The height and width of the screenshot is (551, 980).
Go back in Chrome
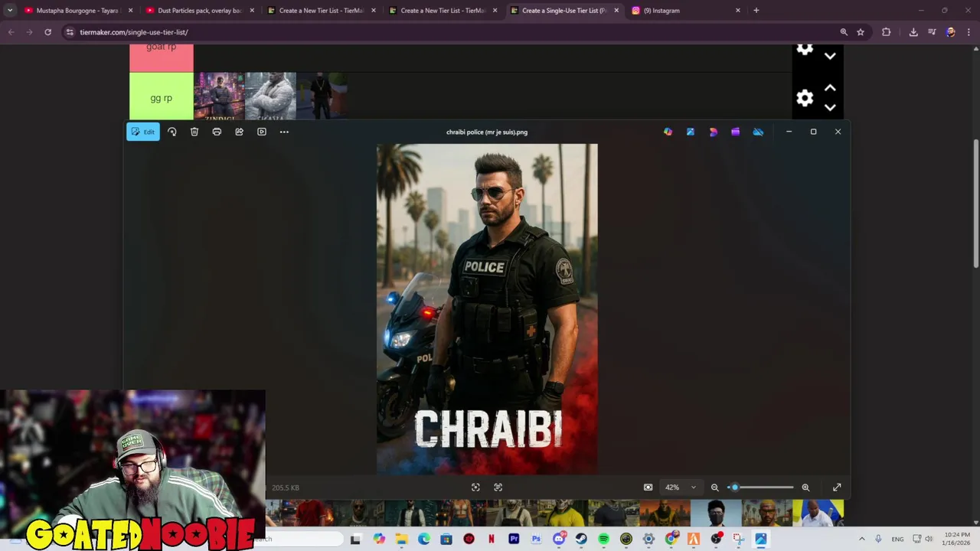(x=11, y=32)
